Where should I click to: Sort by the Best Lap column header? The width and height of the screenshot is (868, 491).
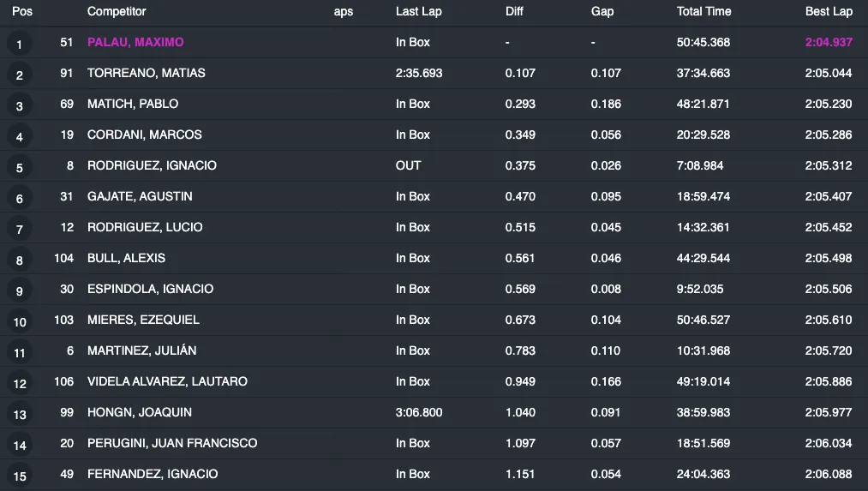pyautogui.click(x=829, y=12)
